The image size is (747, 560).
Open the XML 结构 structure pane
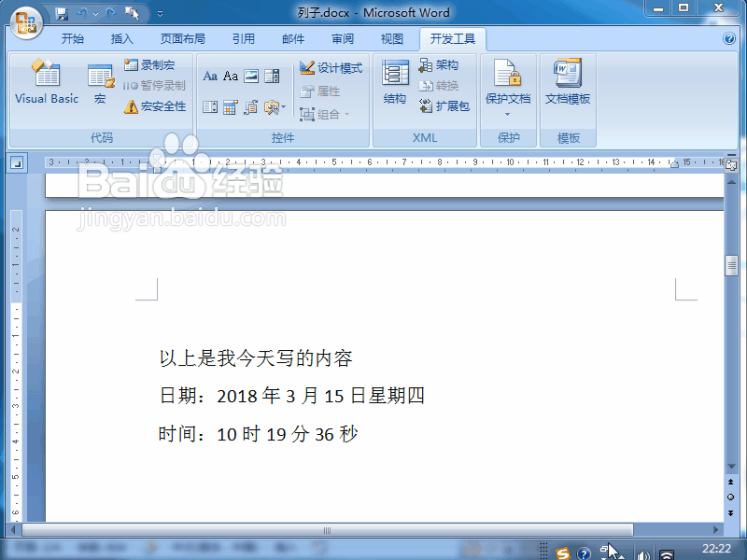pyautogui.click(x=395, y=82)
